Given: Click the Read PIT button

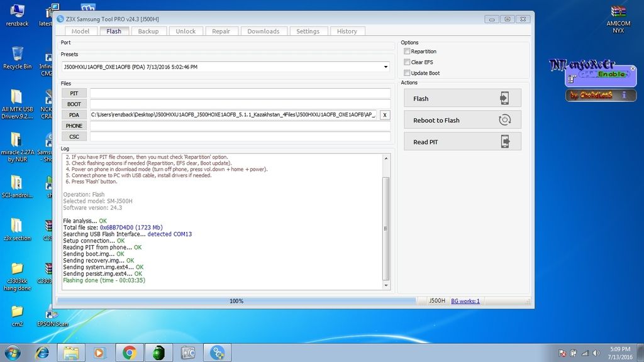Looking at the screenshot, I should coord(462,142).
